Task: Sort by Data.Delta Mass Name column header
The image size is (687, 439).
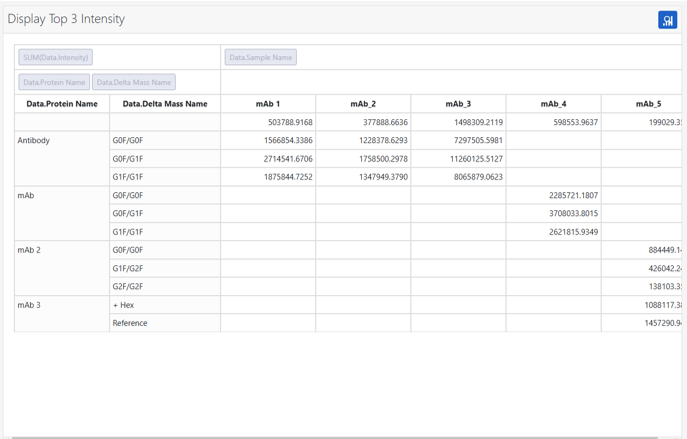Action: (165, 104)
